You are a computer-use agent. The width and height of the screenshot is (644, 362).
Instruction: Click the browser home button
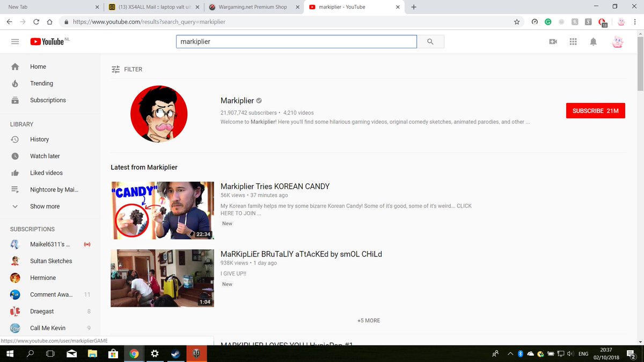click(49, 22)
